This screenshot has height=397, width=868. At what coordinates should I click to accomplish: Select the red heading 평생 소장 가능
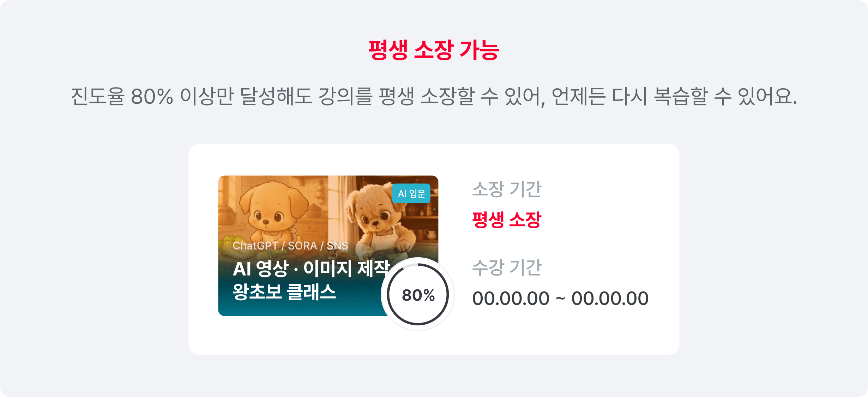click(434, 50)
